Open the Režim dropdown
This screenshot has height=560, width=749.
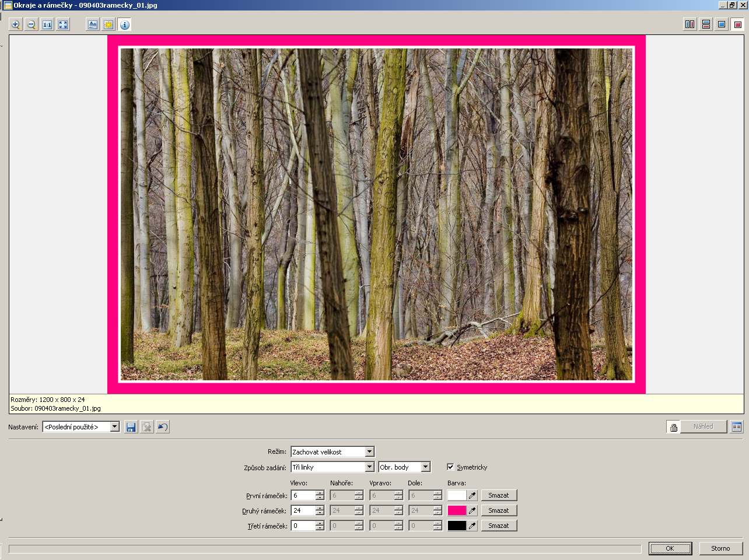[369, 452]
